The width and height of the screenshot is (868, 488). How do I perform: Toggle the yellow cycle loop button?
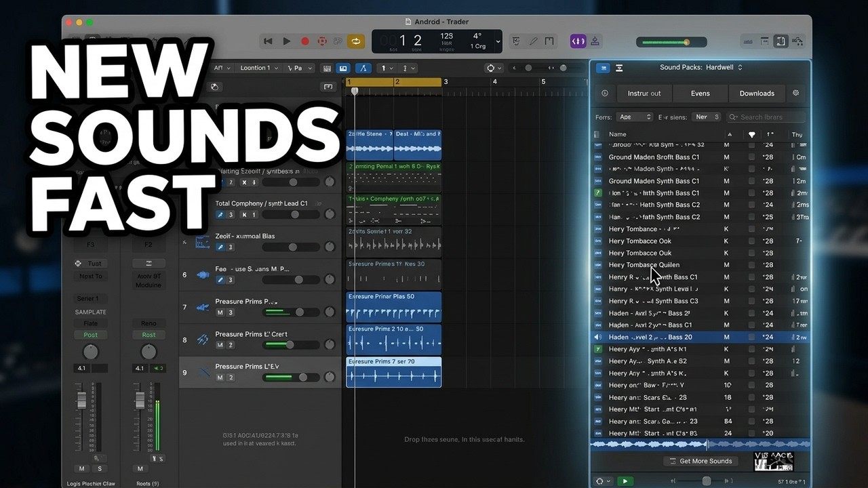point(355,41)
